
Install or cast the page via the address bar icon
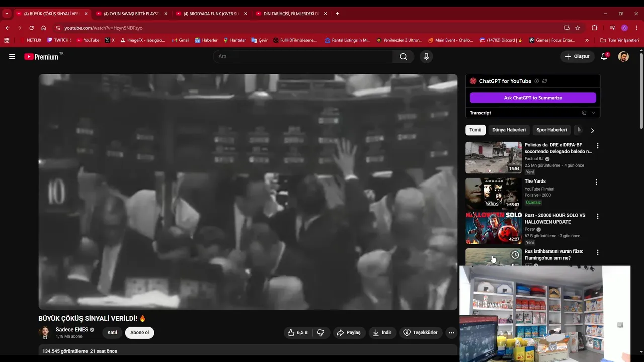coord(567,28)
